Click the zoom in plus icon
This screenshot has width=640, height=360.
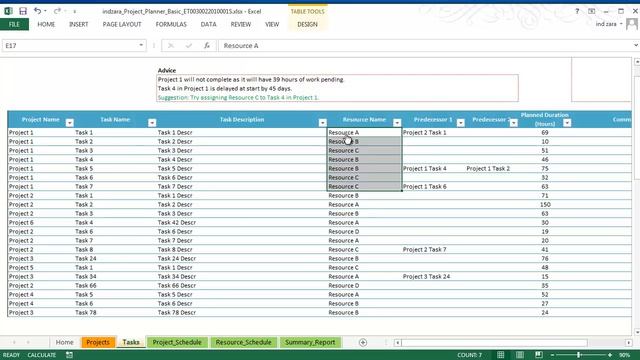pos(610,355)
